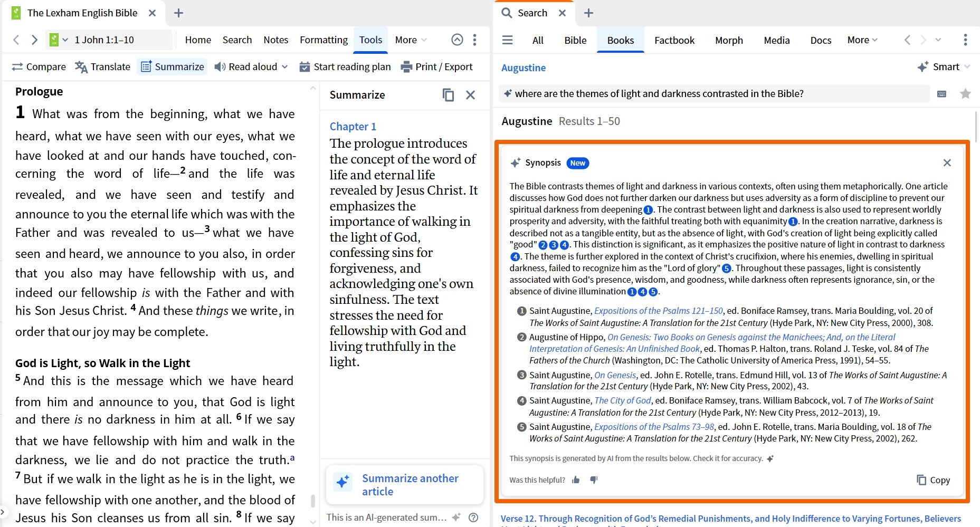Image resolution: width=980 pixels, height=527 pixels.
Task: Expand the More dropdown in Bible toolbar
Action: tap(411, 40)
